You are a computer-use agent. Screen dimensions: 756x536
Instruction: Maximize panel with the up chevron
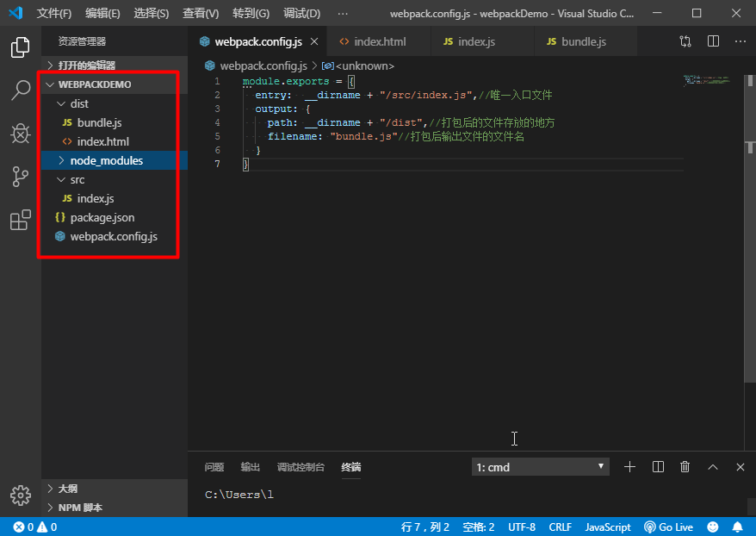713,466
